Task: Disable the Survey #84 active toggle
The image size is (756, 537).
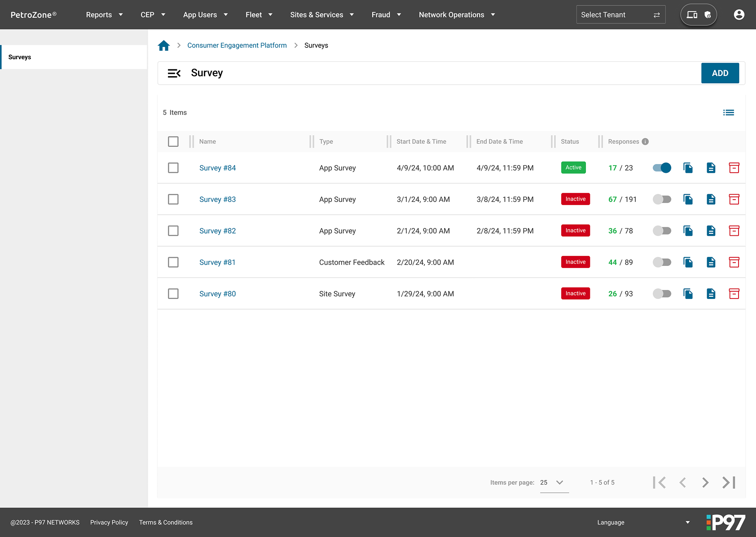Action: tap(662, 168)
